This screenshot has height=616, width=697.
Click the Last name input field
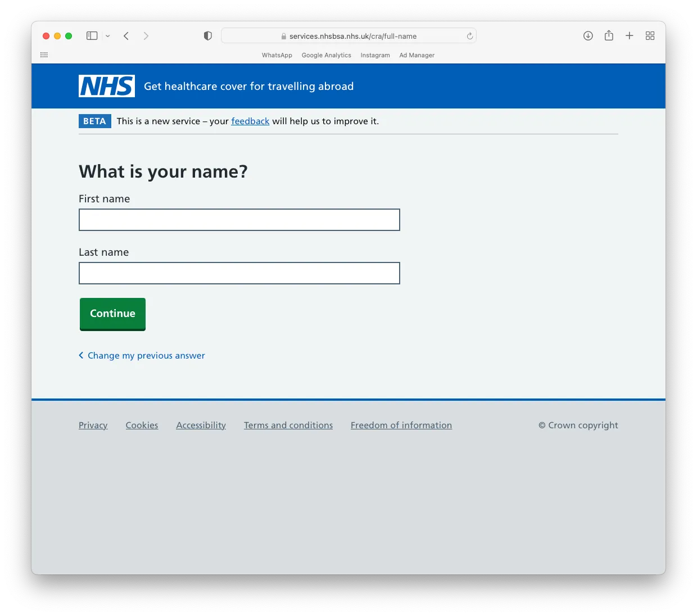pyautogui.click(x=239, y=273)
